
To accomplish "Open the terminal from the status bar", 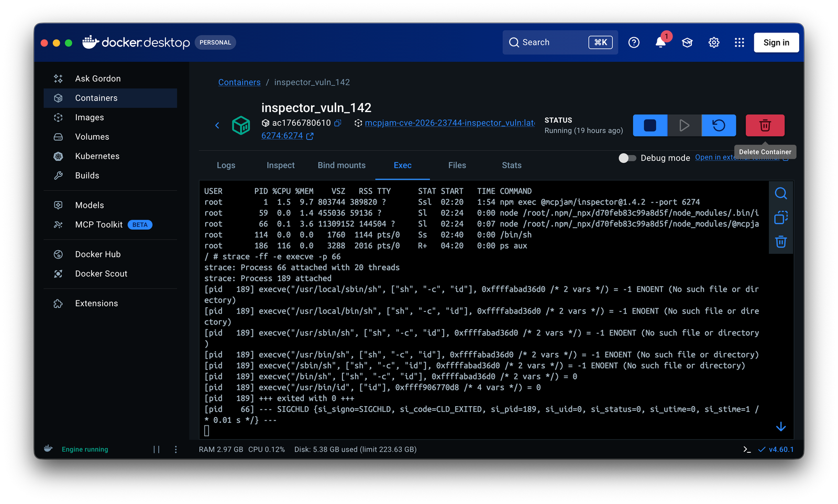I will point(747,450).
